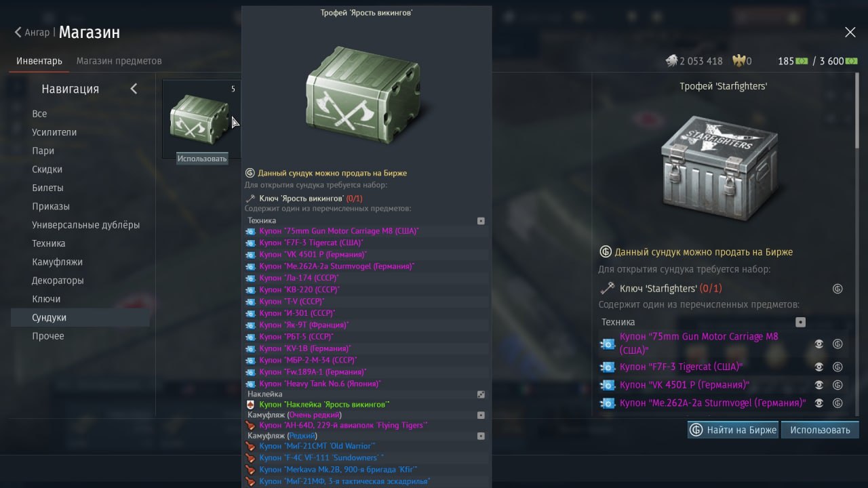This screenshot has height=488, width=868.
Task: Collapse Техника section in Starfighters panel
Action: 800,323
